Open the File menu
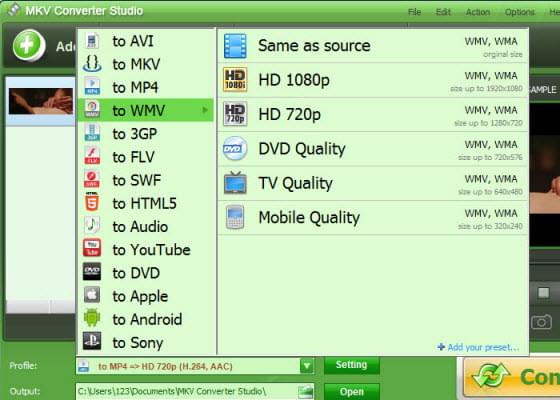Image resolution: width=560 pixels, height=400 pixels. pos(414,12)
